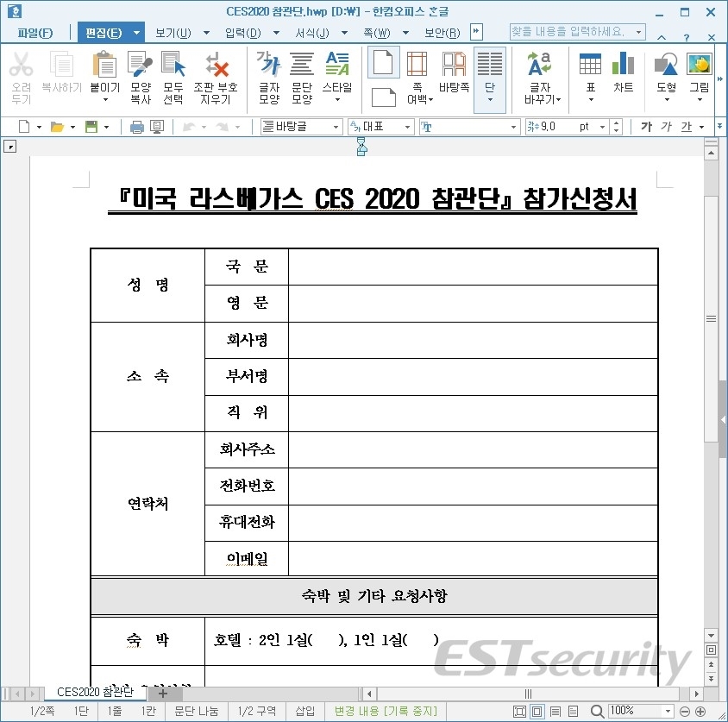Insert a Chart (차트) icon
Image resolution: width=728 pixels, height=722 pixels.
click(623, 64)
